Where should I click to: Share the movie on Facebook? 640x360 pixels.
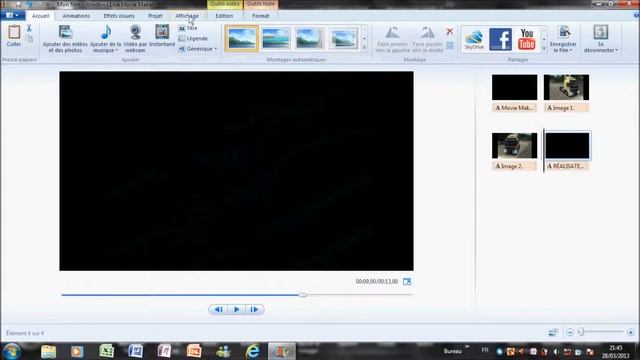point(500,39)
